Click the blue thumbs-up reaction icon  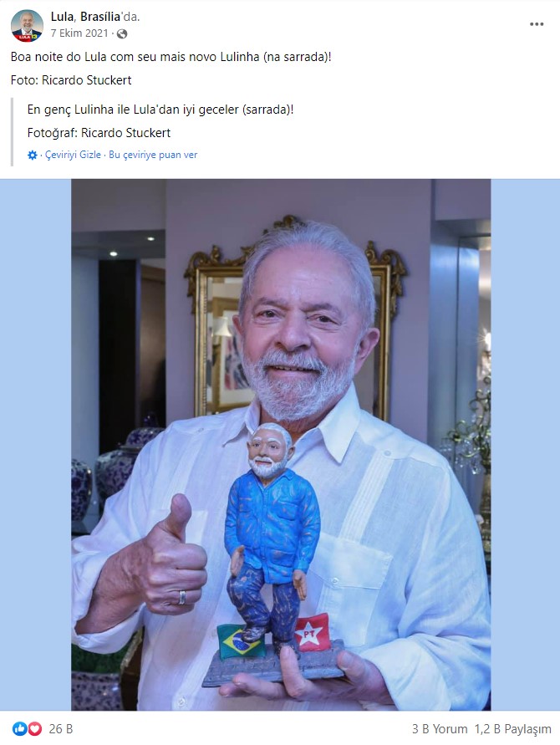[x=19, y=728]
